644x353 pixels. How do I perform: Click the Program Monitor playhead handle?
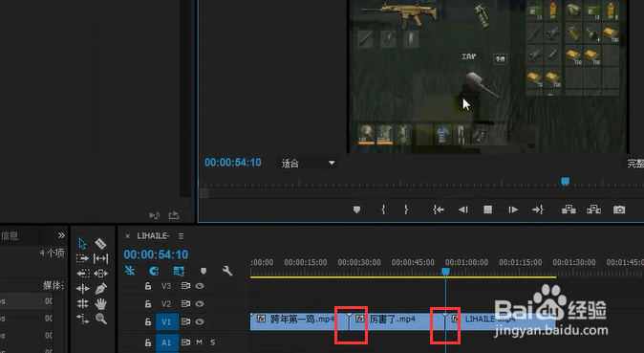point(565,182)
